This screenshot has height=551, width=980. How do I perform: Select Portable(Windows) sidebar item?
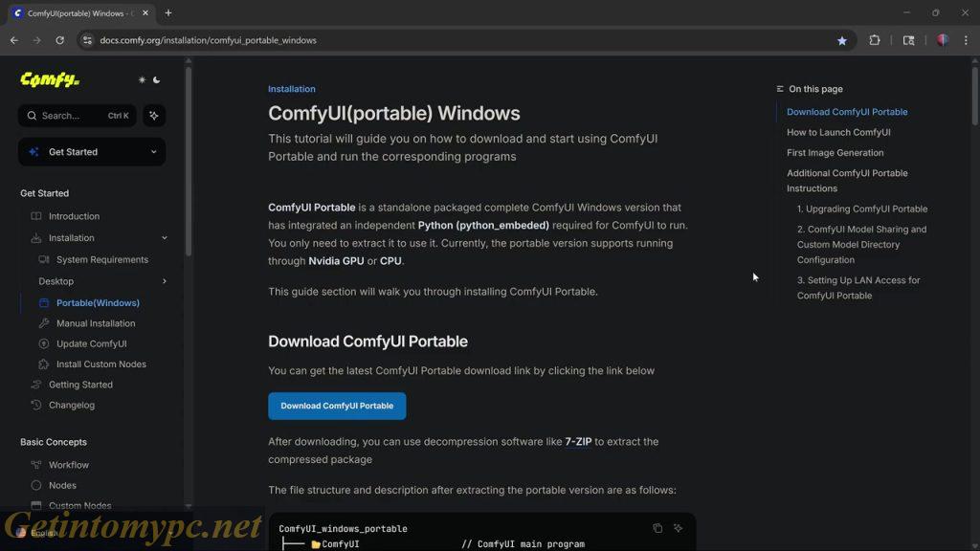[x=98, y=303]
